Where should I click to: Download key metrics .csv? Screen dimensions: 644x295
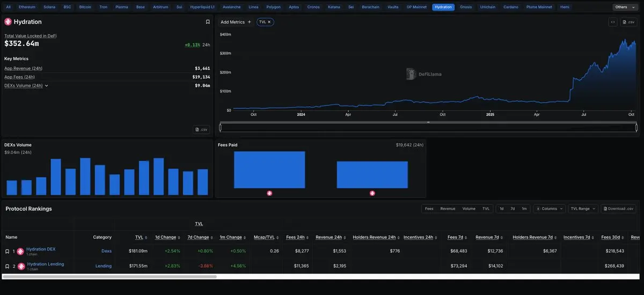pyautogui.click(x=201, y=129)
